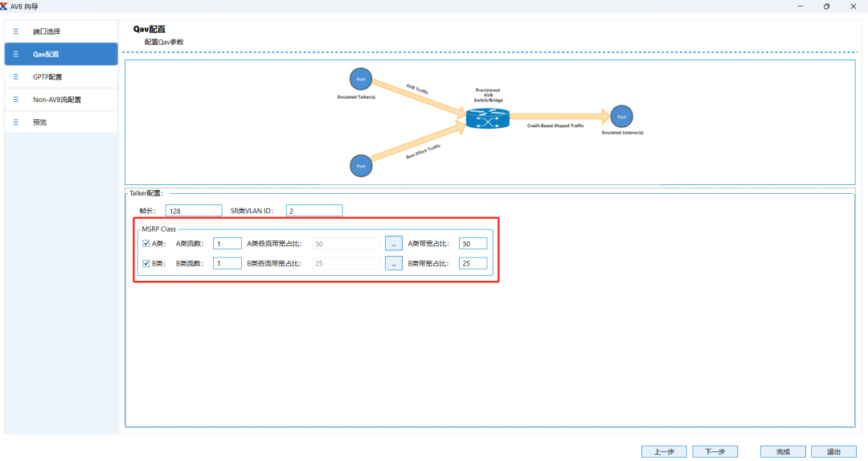This screenshot has height=461, width=868.
Task: Click the A类带宽占比 input field
Action: [x=473, y=244]
